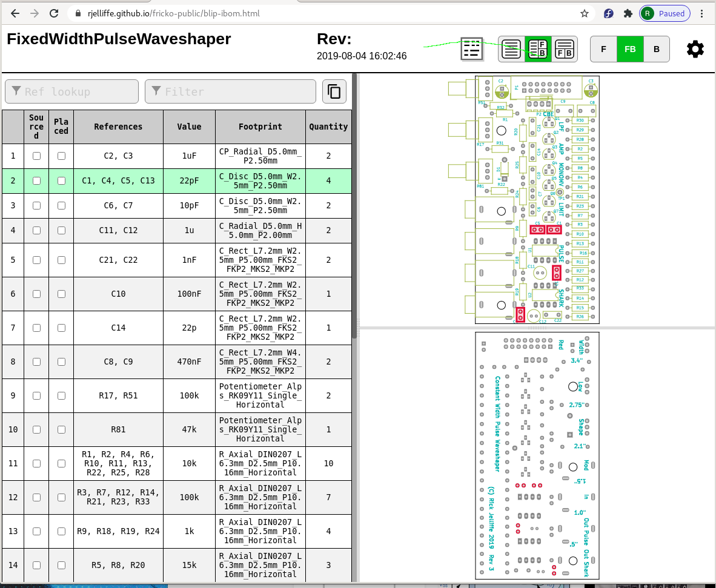Screen dimensions: 716x588
Task: Check the Placed box for C1, C4, C5, C13
Action: point(61,180)
